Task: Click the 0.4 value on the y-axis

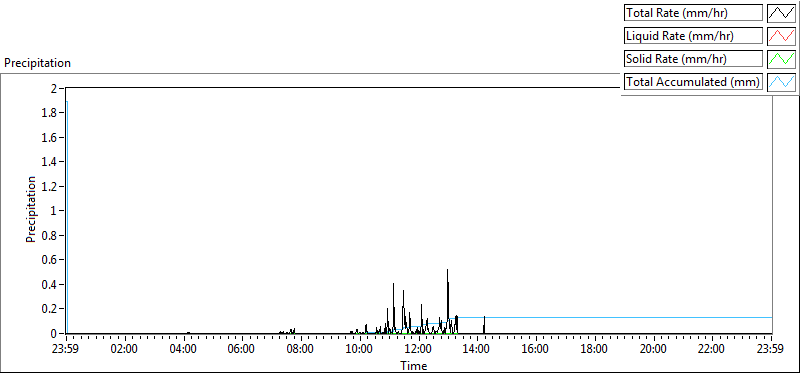Action: coord(50,284)
